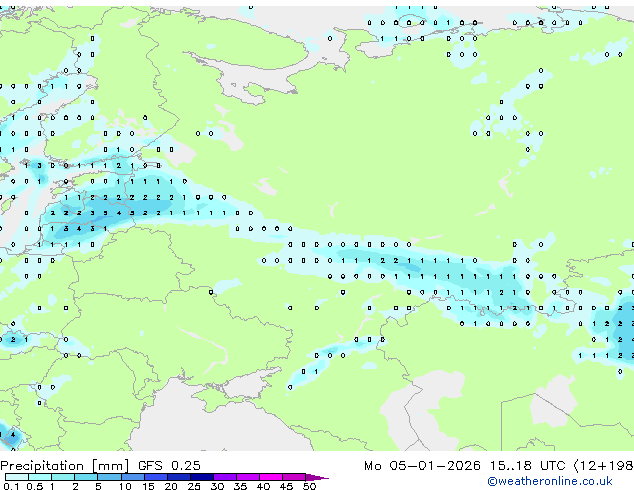This screenshot has height=490, width=634.
Task: Select the 5–10 mm legend color box
Action: pos(109,477)
